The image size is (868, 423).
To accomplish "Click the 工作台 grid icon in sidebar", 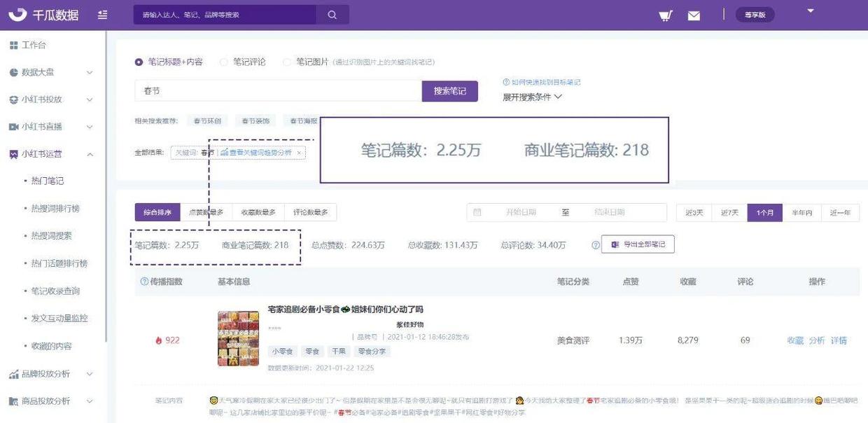I will [12, 45].
